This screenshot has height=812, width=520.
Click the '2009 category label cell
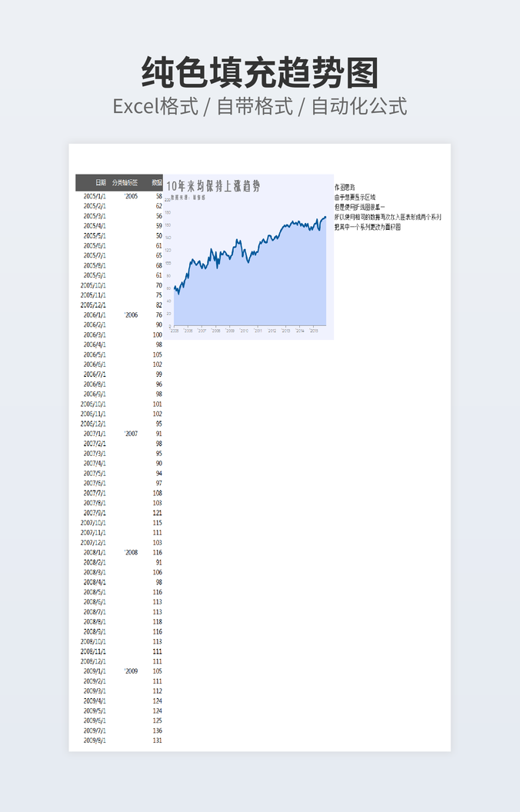tap(131, 671)
